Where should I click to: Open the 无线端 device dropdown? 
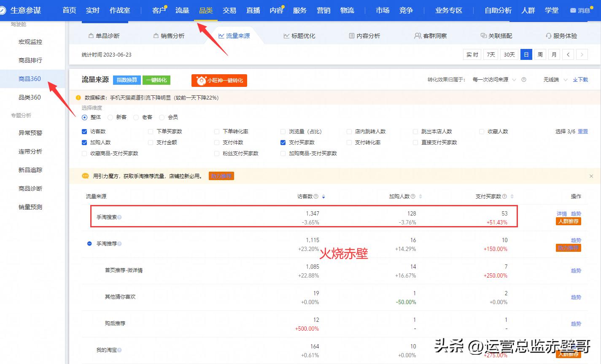[x=555, y=80]
